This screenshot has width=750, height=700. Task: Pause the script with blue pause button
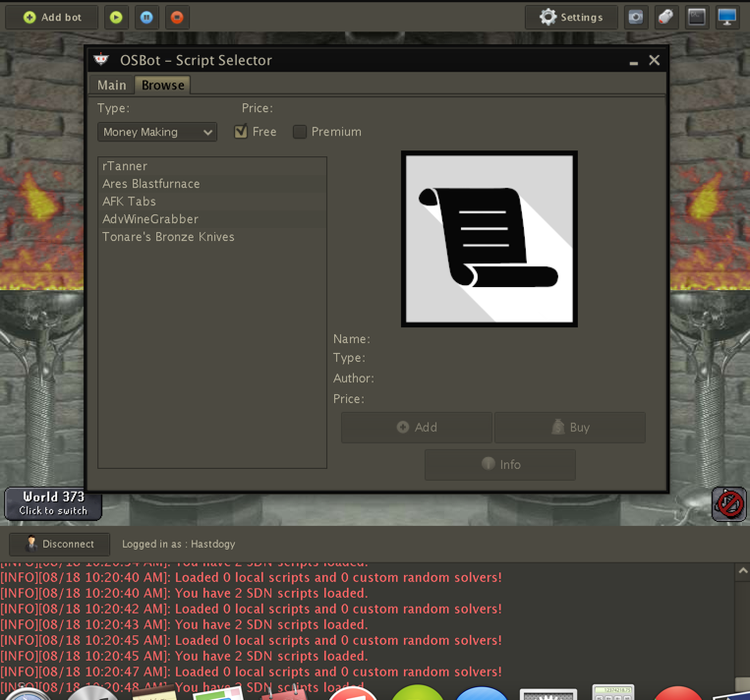pyautogui.click(x=146, y=18)
